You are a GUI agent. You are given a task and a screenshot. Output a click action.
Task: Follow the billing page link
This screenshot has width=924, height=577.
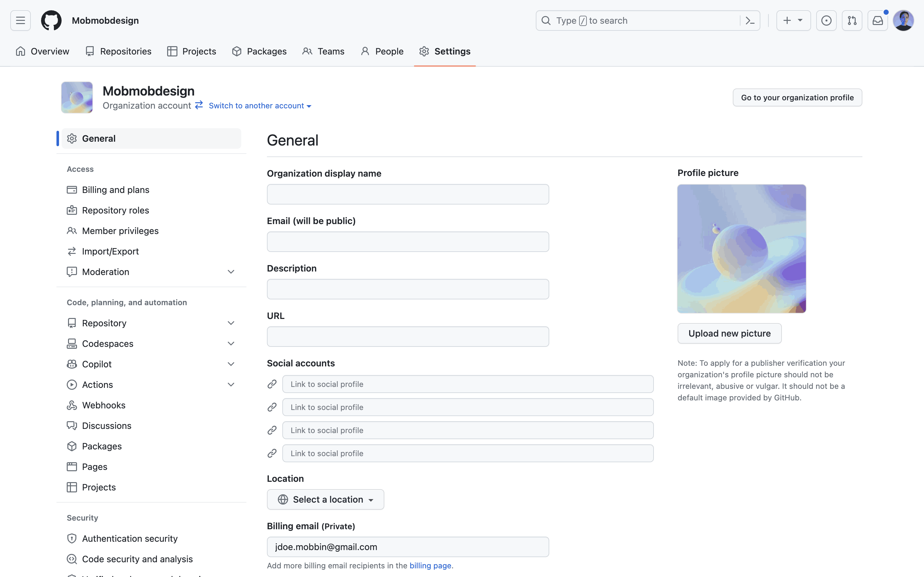point(430,565)
